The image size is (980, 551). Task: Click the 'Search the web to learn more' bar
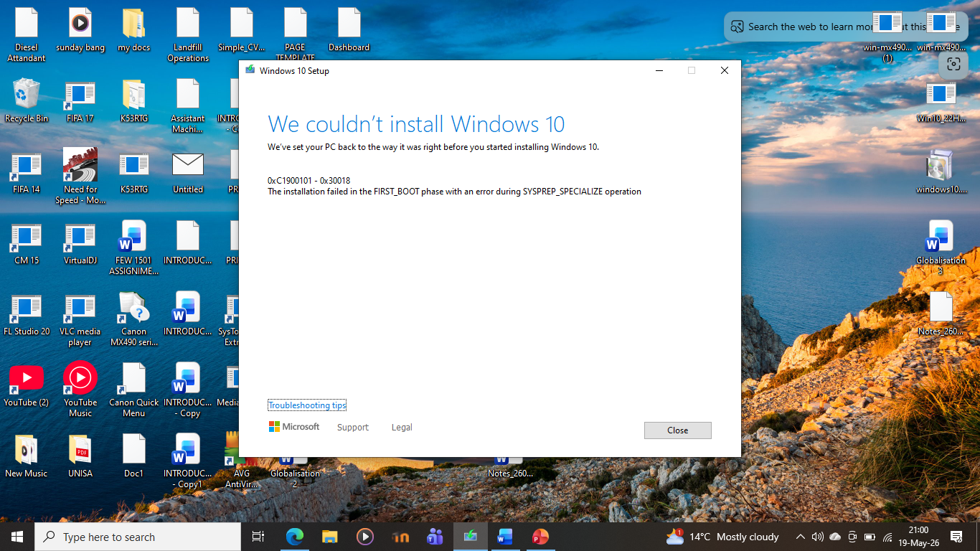click(x=845, y=27)
